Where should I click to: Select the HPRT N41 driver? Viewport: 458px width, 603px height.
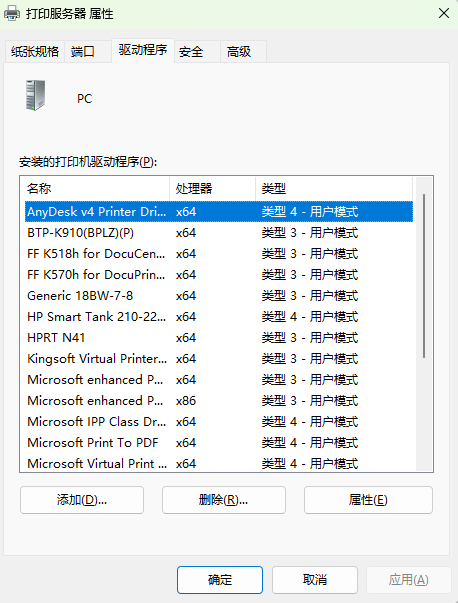click(219, 338)
